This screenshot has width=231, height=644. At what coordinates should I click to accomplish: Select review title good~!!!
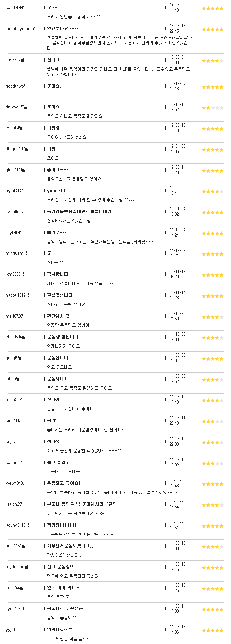point(56,190)
